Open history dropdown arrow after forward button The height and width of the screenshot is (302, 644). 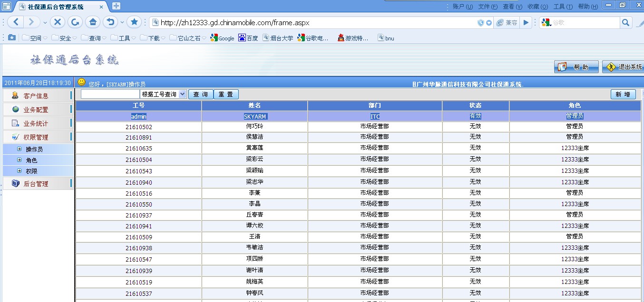pyautogui.click(x=45, y=23)
